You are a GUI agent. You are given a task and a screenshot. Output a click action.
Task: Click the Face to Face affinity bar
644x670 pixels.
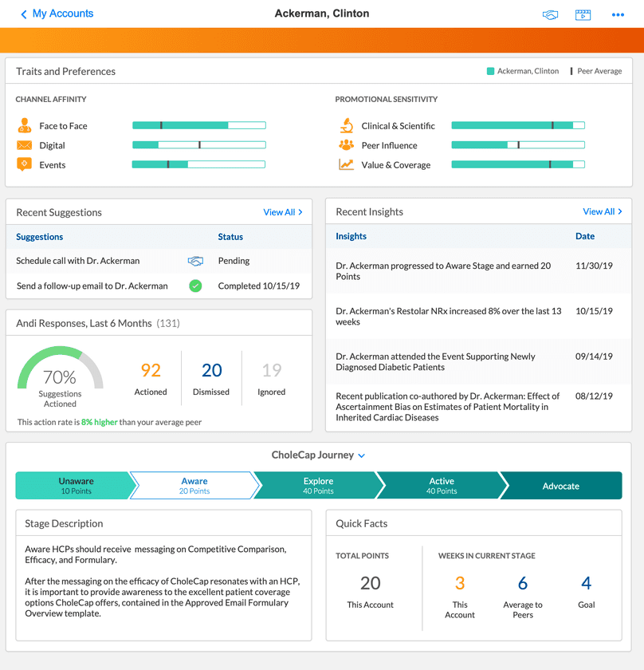pyautogui.click(x=198, y=125)
